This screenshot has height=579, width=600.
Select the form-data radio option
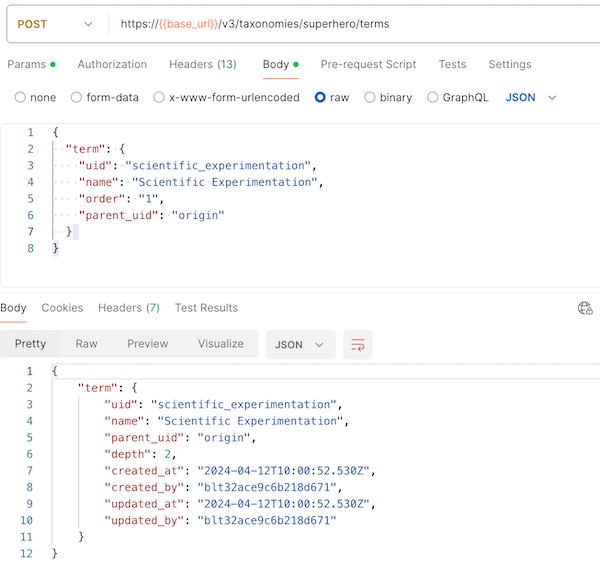76,97
